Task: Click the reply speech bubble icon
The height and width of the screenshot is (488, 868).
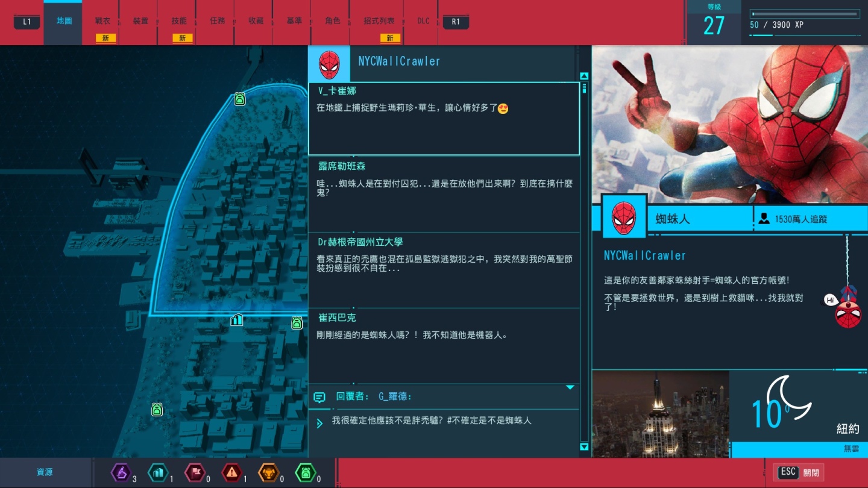Action: point(319,397)
